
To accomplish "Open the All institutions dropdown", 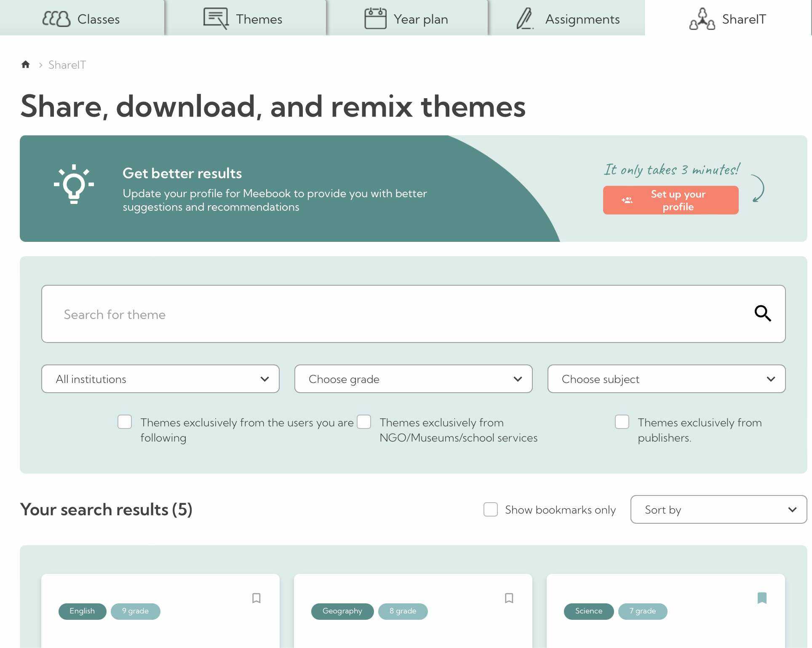I will coord(160,379).
